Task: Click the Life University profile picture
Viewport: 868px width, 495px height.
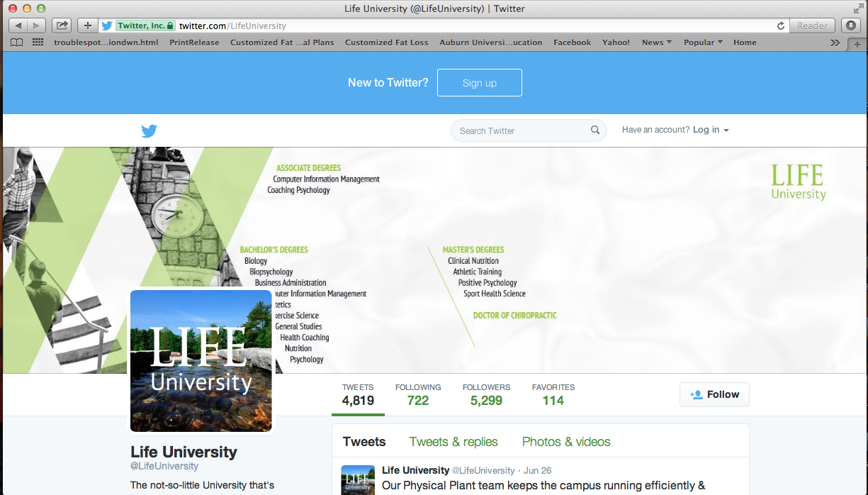Action: [x=201, y=360]
